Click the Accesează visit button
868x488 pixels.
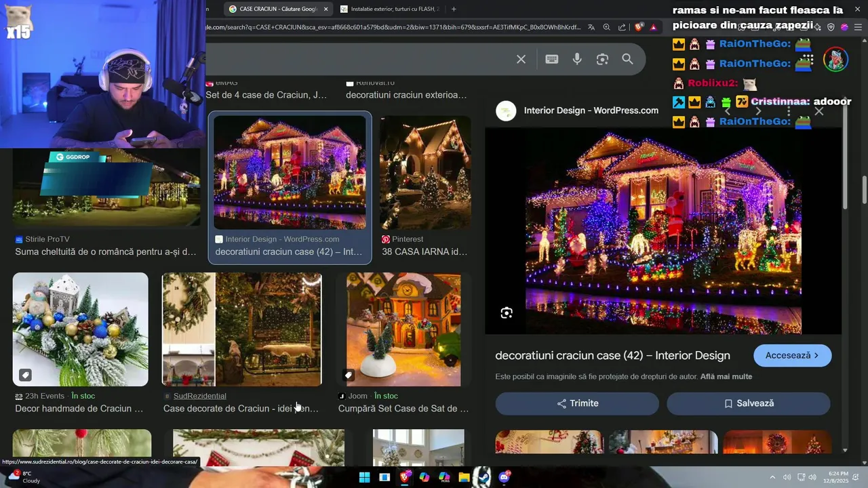point(792,355)
